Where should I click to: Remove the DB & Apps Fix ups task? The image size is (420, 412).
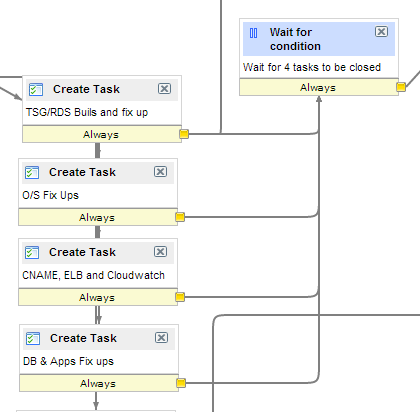[x=161, y=338]
